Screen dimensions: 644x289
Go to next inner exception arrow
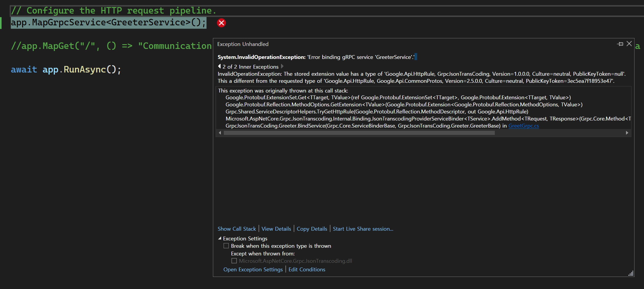coord(282,66)
